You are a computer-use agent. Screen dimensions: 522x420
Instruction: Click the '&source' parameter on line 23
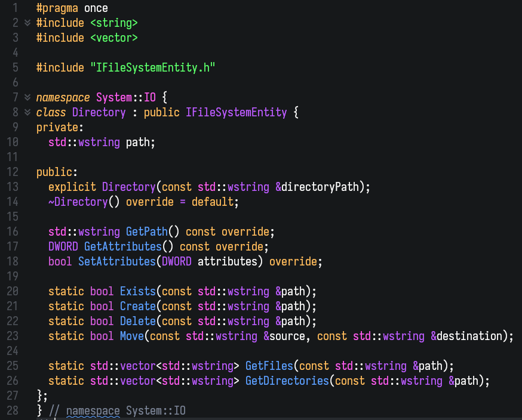[284, 336]
